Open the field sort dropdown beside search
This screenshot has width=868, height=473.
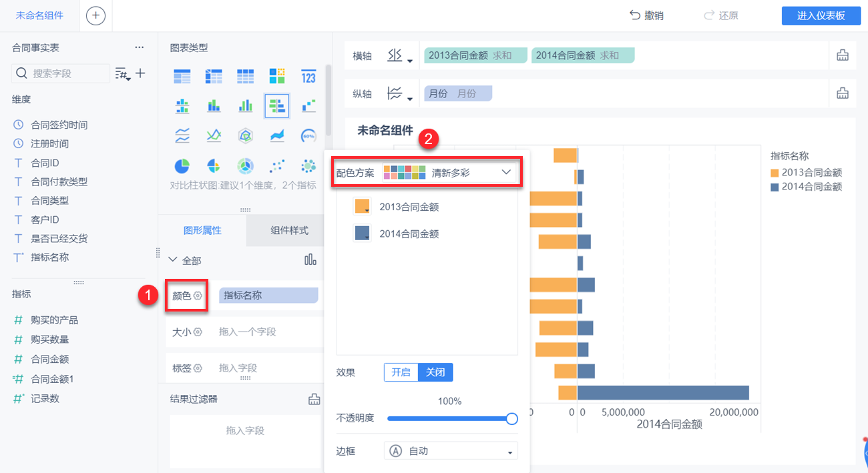[x=123, y=73]
